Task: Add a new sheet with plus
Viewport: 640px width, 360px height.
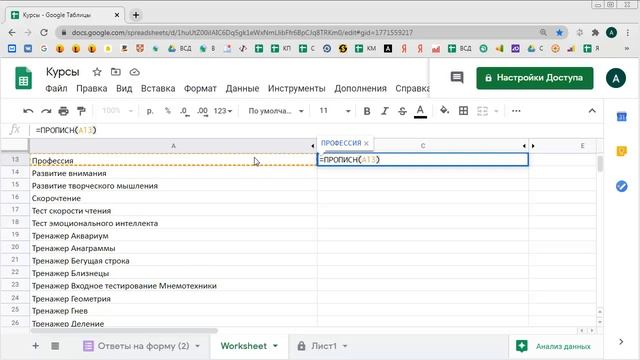Action: tap(36, 346)
